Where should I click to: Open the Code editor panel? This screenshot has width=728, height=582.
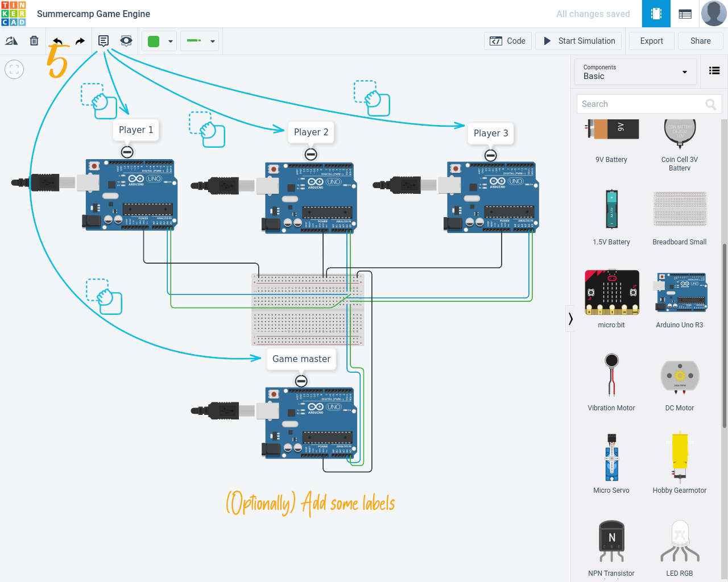tap(508, 41)
